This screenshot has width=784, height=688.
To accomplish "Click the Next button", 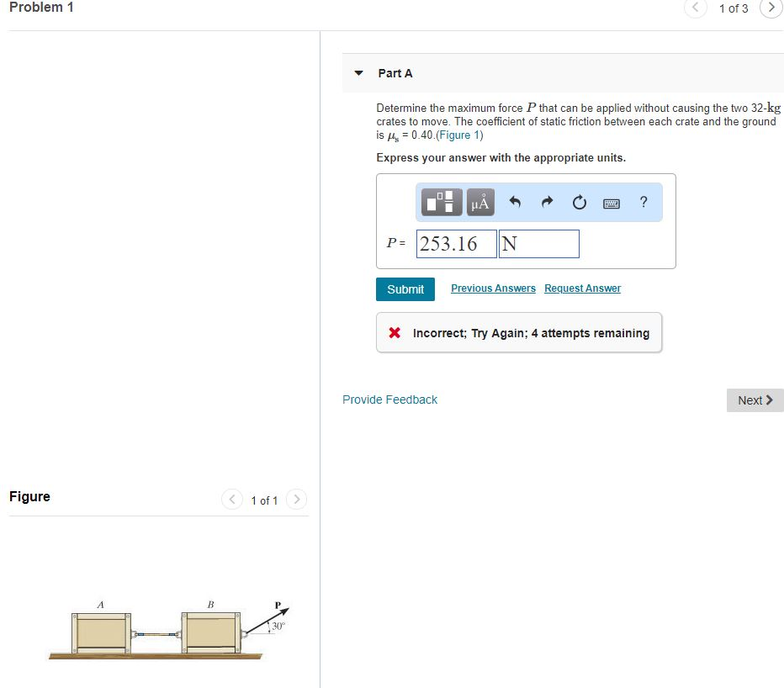I will pyautogui.click(x=754, y=400).
